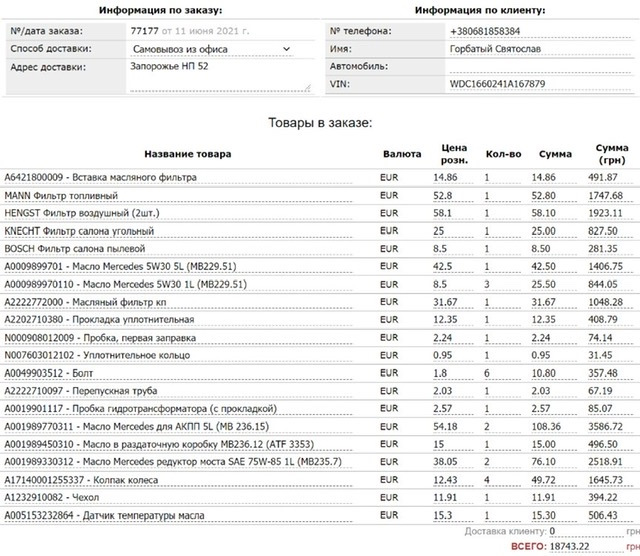Click the VIN field WDC1660241A167879
Screen dimensions: 640x556
[540, 84]
